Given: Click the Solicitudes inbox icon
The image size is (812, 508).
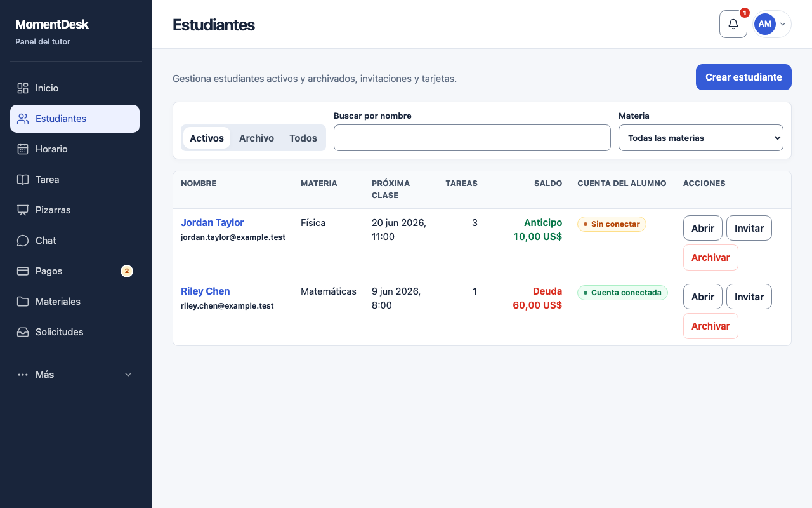Looking at the screenshot, I should 23,332.
